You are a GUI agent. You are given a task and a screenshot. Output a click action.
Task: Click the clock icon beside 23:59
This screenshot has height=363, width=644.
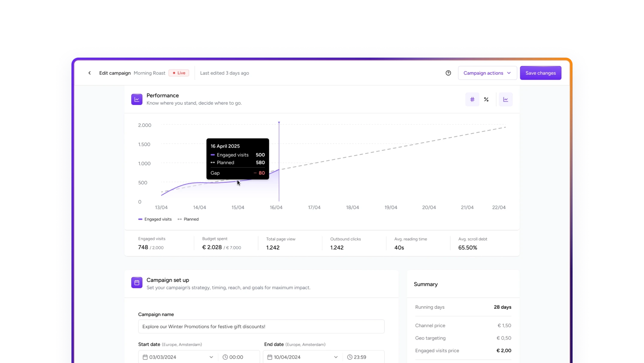(350, 357)
